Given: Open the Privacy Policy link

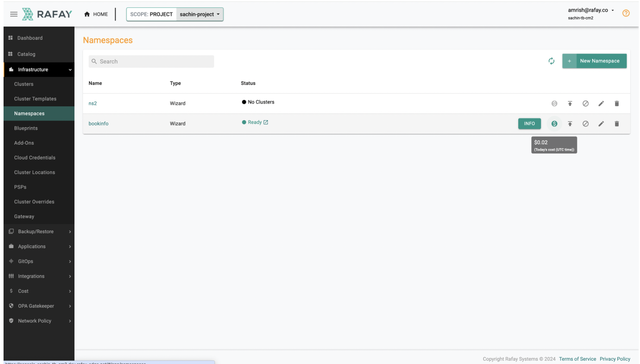Looking at the screenshot, I should pyautogui.click(x=615, y=359).
